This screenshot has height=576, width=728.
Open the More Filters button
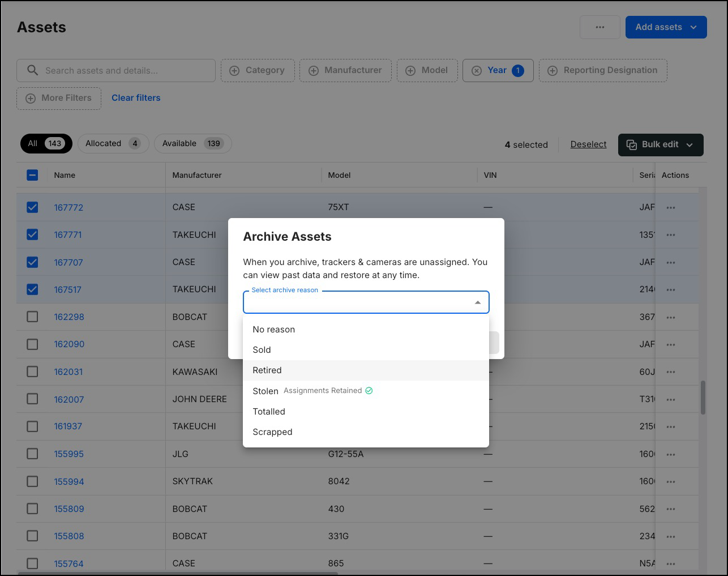tap(59, 98)
